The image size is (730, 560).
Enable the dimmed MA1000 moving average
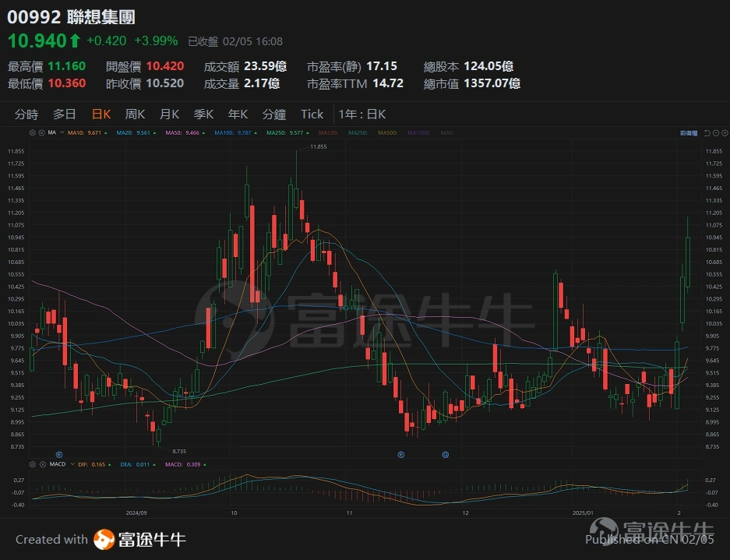pyautogui.click(x=419, y=132)
